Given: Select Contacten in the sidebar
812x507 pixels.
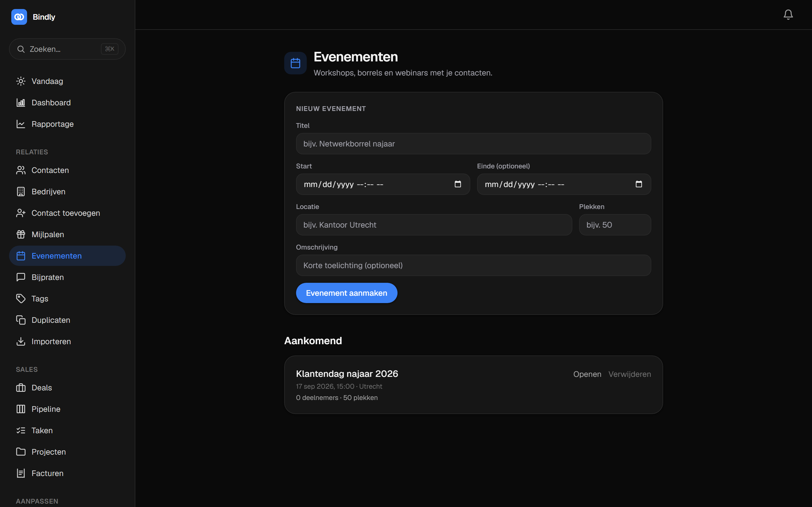Looking at the screenshot, I should (67, 170).
